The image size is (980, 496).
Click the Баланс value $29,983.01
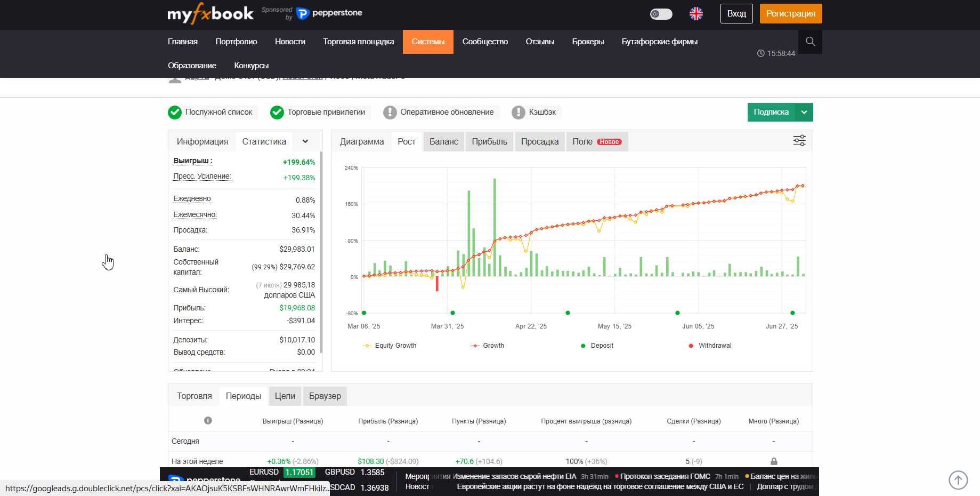tap(297, 249)
